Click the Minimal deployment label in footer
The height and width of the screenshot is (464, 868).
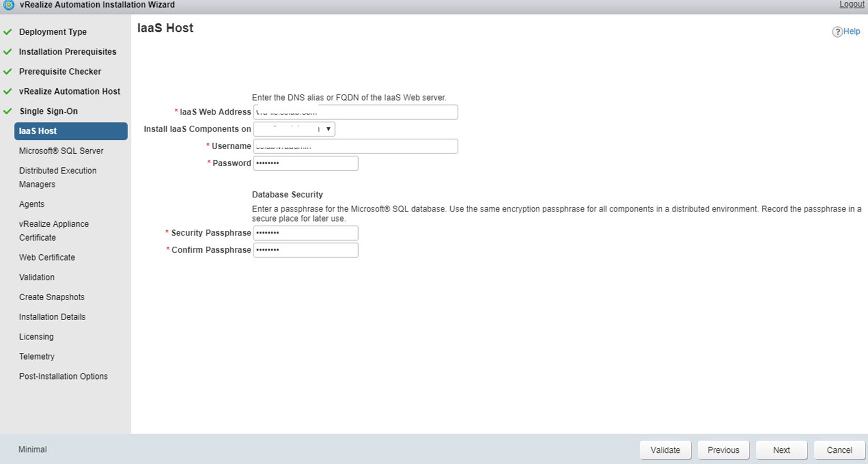click(x=33, y=450)
